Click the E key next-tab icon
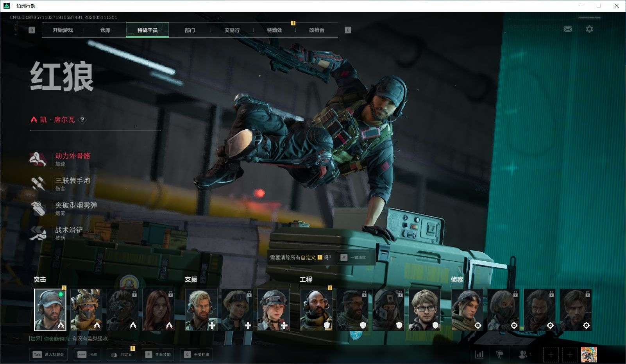The image size is (626, 364). [x=348, y=30]
